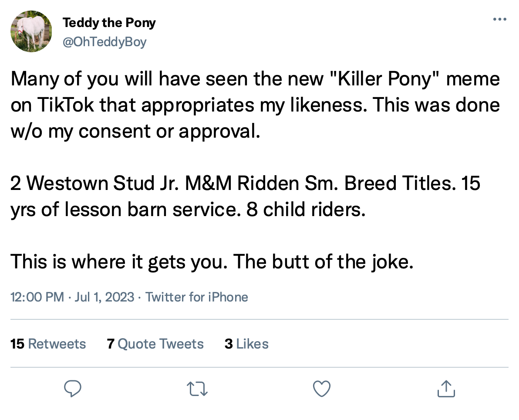Viewport: 519px width, 420px height.
Task: Click the 12:00 PM time stamp
Action: (x=37, y=297)
